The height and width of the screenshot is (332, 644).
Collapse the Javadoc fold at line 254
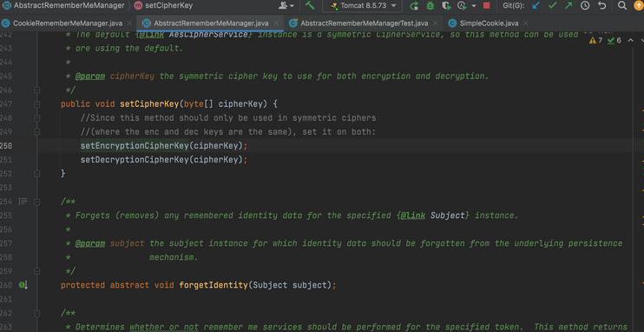pyautogui.click(x=37, y=201)
